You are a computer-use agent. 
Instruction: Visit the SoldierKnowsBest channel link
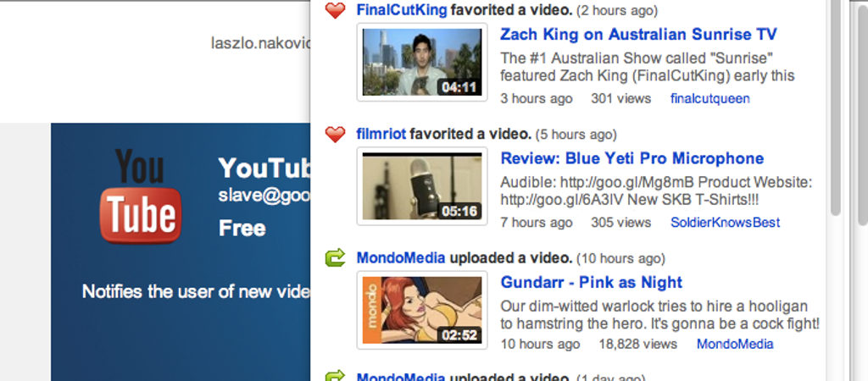(726, 223)
